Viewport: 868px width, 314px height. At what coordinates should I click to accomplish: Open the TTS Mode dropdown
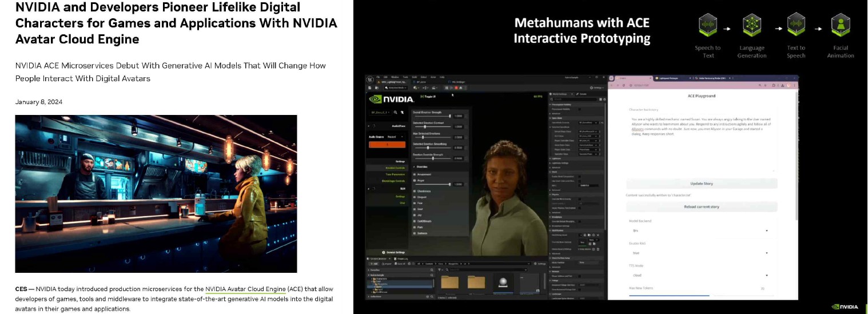pos(702,275)
